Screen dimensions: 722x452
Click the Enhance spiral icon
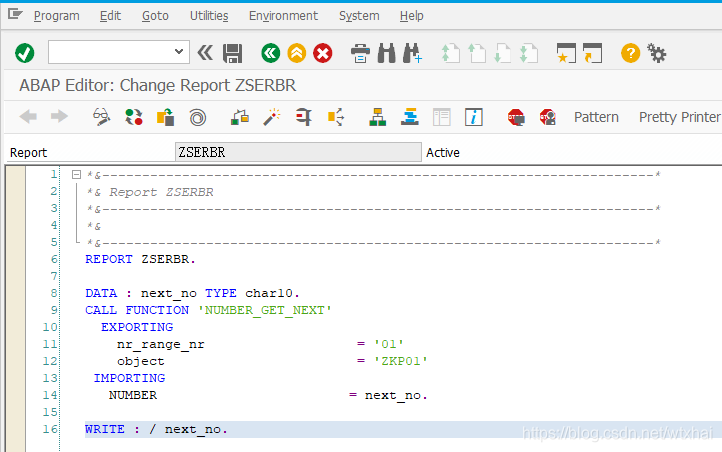(198, 117)
